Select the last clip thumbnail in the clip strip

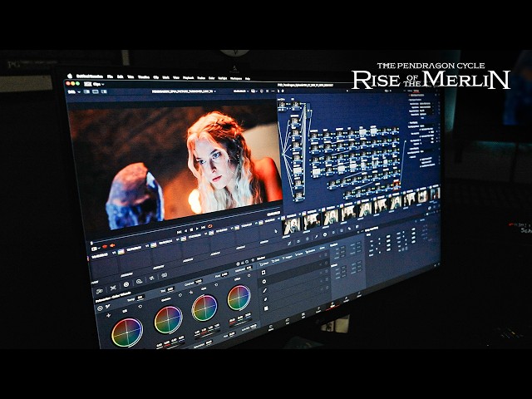pos(435,194)
